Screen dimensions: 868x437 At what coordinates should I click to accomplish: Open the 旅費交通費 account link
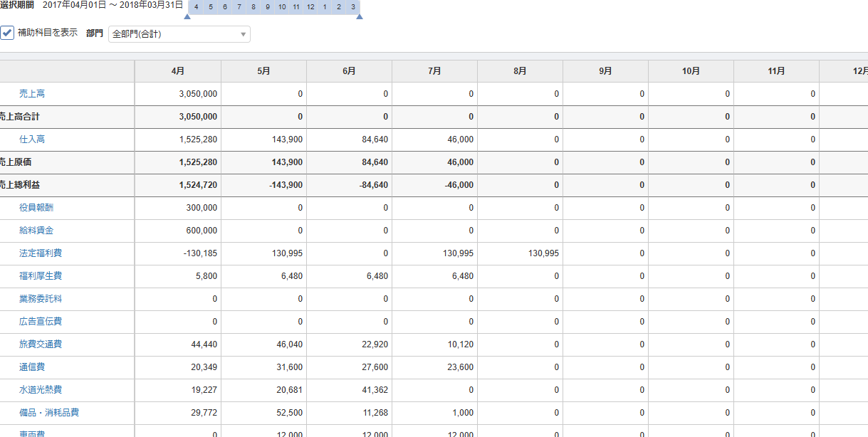pos(41,344)
